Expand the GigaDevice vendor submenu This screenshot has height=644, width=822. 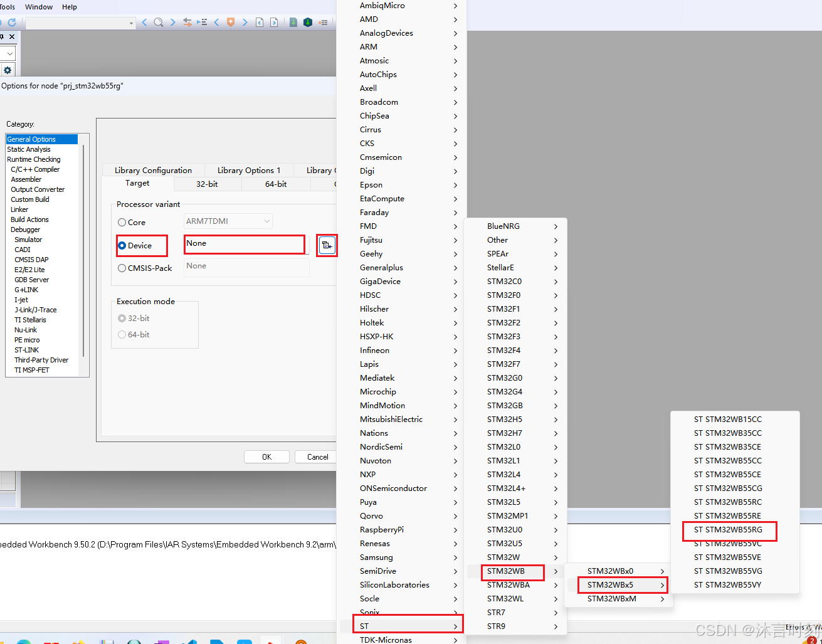pos(401,282)
